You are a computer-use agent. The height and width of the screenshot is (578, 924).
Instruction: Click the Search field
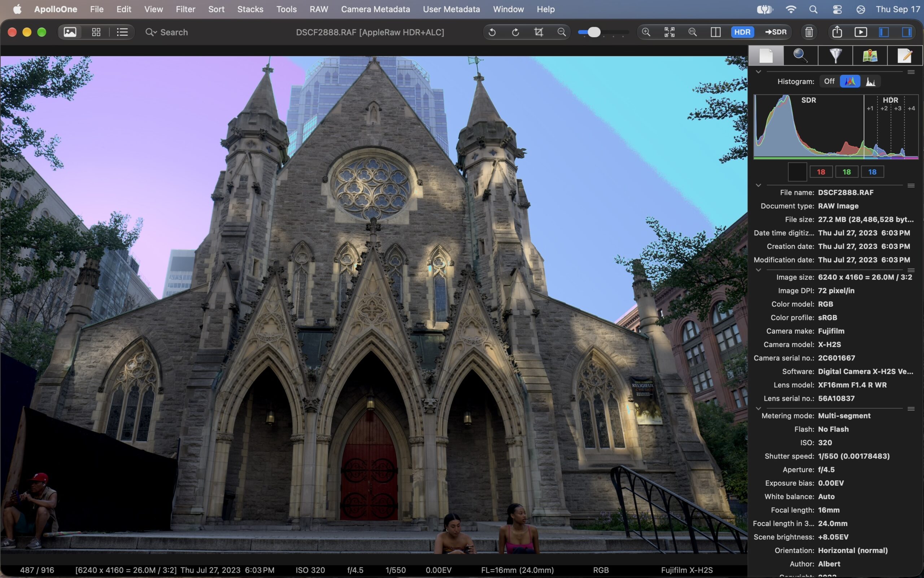[x=174, y=32]
